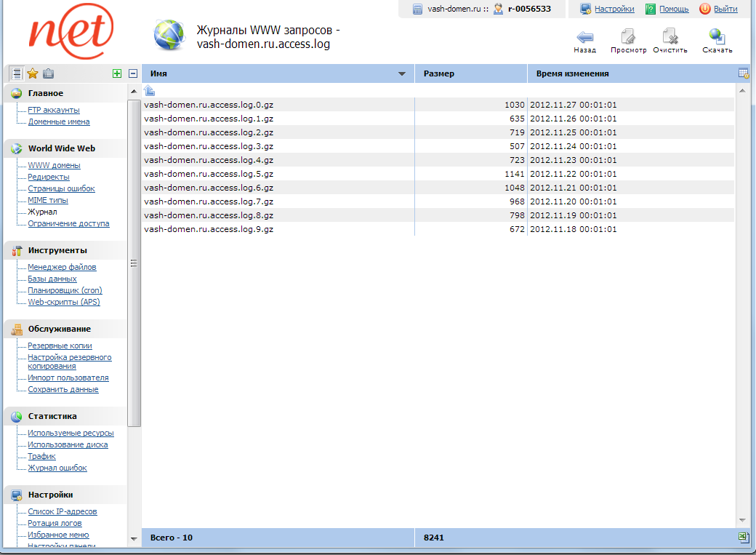Viewport: 756px width, 555px height.
Task: Collapse all menu sections with minus button
Action: (133, 73)
